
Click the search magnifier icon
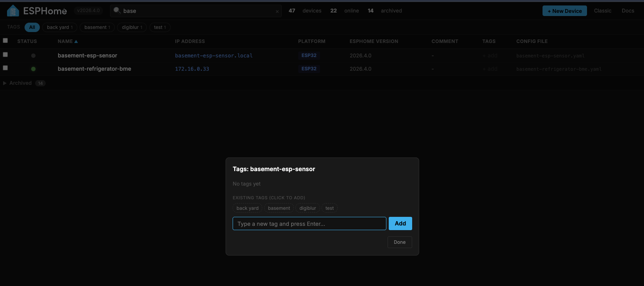(x=117, y=11)
